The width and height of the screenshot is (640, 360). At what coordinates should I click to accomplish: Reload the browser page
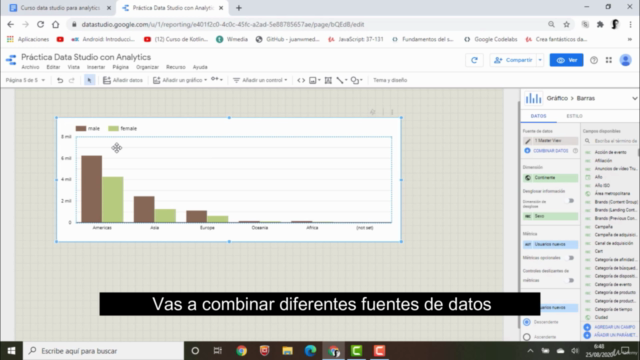tap(40, 24)
